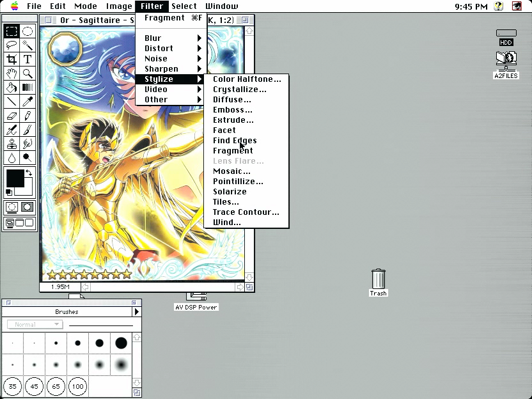Expand the Blur filter submenu
Screen dimensions: 532x399
click(171, 38)
